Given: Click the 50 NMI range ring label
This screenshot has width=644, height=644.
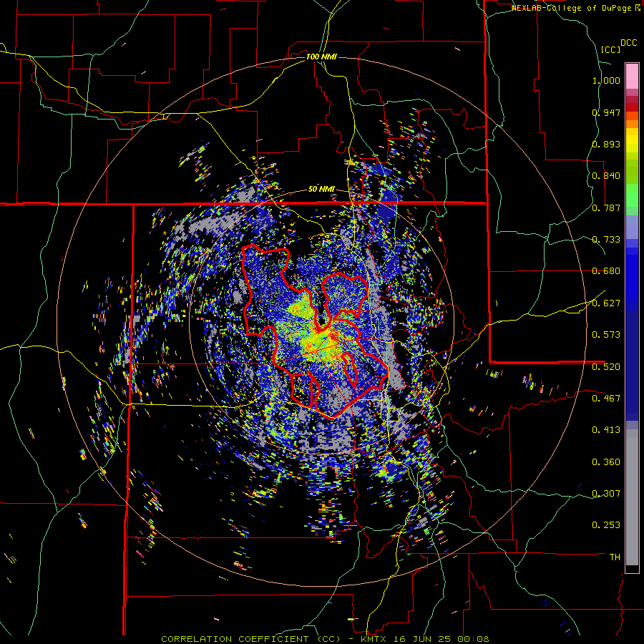Looking at the screenshot, I should [321, 190].
